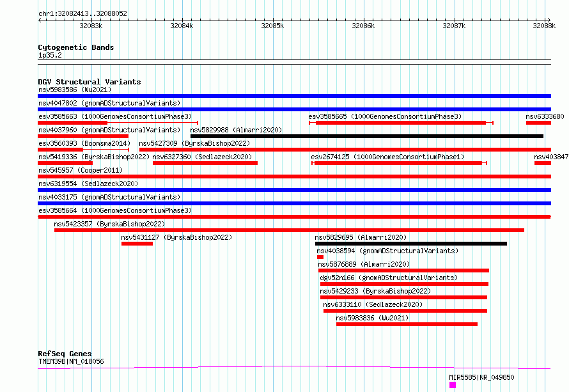
Task: Click 32085k ruler tick label
Action: click(272, 26)
